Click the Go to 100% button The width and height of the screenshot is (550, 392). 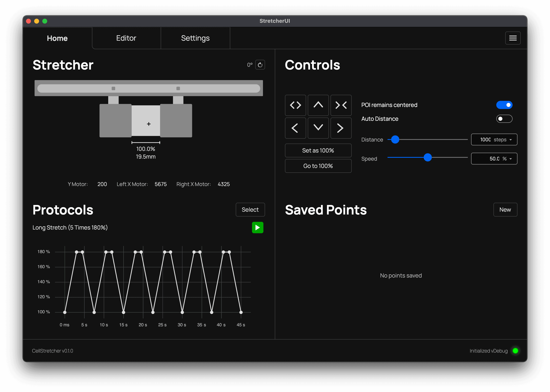point(318,166)
